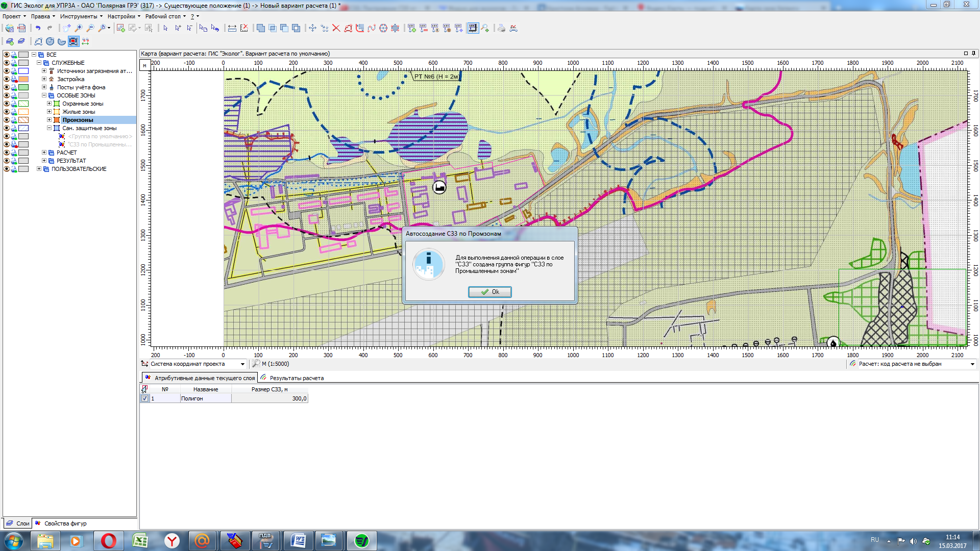Image resolution: width=980 pixels, height=551 pixels.
Task: Uncheck the Полигон row checkbox
Action: (145, 398)
